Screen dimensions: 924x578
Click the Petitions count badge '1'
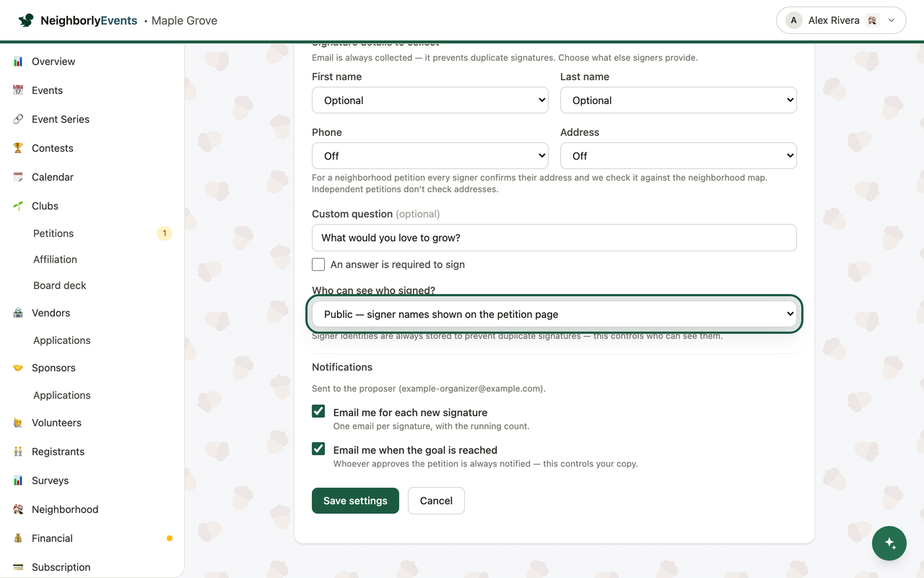tap(165, 233)
